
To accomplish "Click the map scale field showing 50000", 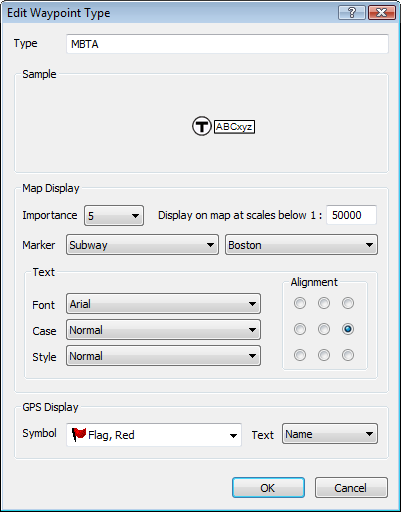I will pos(351,215).
